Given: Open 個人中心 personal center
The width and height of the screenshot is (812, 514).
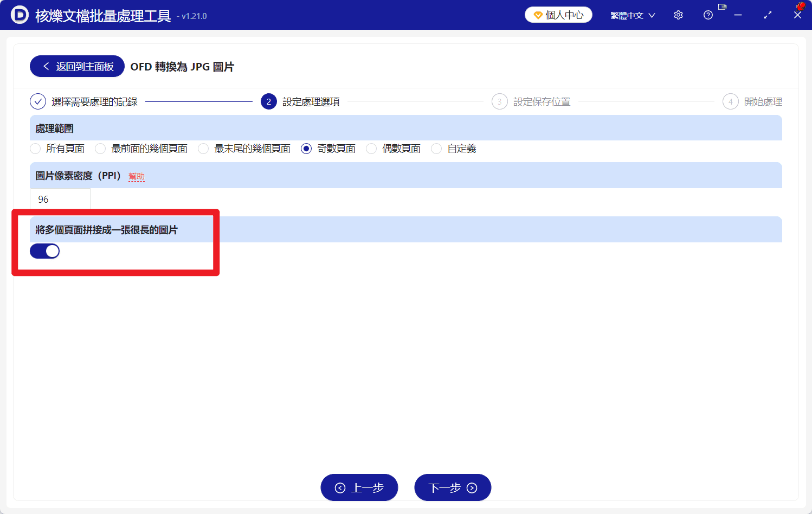Looking at the screenshot, I should 558,15.
